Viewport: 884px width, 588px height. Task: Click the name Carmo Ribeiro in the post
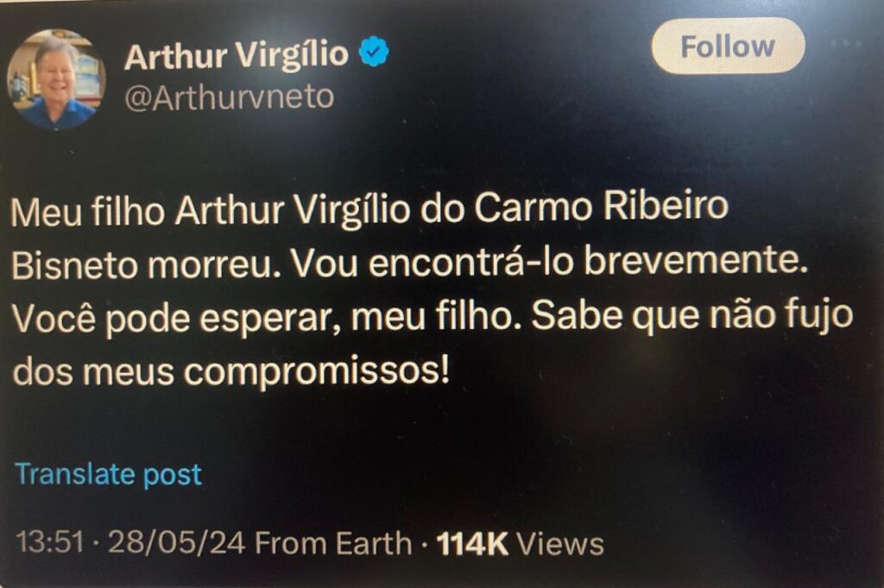(601, 207)
